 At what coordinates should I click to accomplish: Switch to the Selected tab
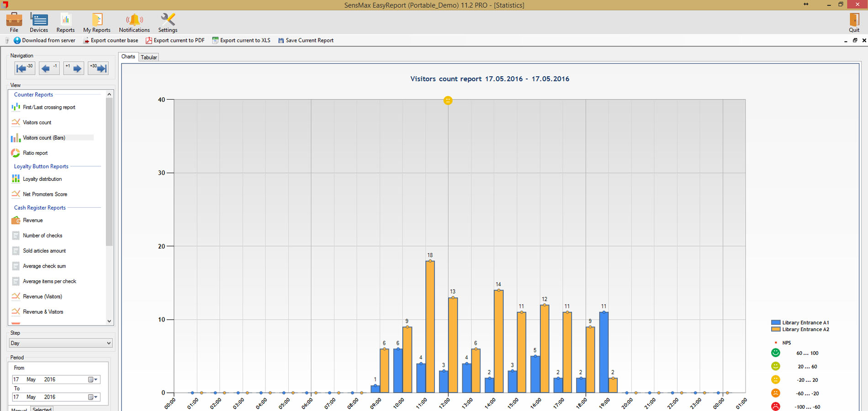[42, 409]
